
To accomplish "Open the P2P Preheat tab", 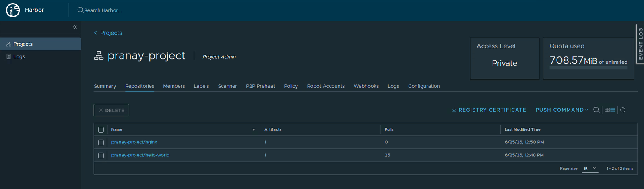I will pos(260,86).
